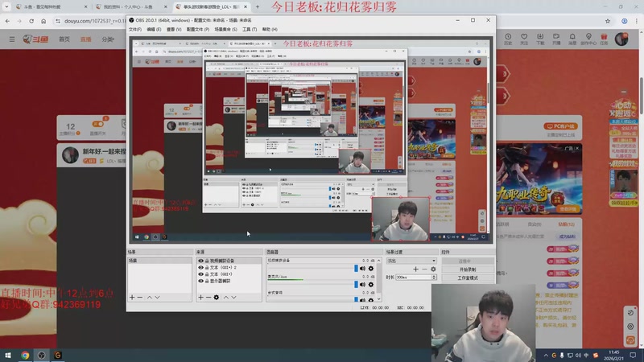This screenshot has width=644, height=362.
Task: Toggle the 直播开关 switch on Douyu
Action: 97,124
